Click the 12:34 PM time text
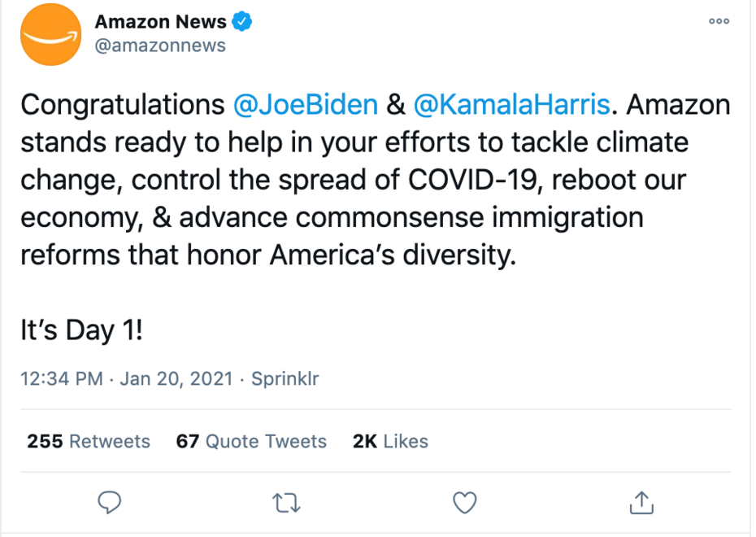This screenshot has width=756, height=537. [x=61, y=379]
